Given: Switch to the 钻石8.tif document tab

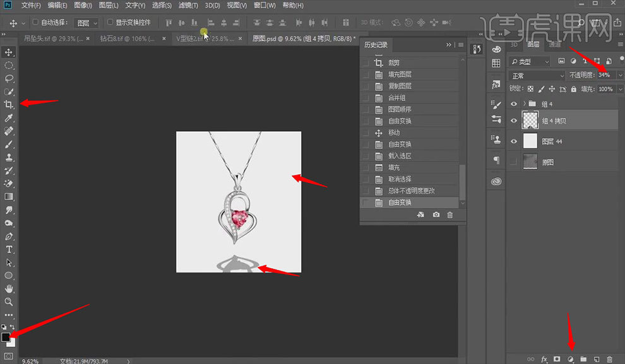Looking at the screenshot, I should pyautogui.click(x=124, y=38).
